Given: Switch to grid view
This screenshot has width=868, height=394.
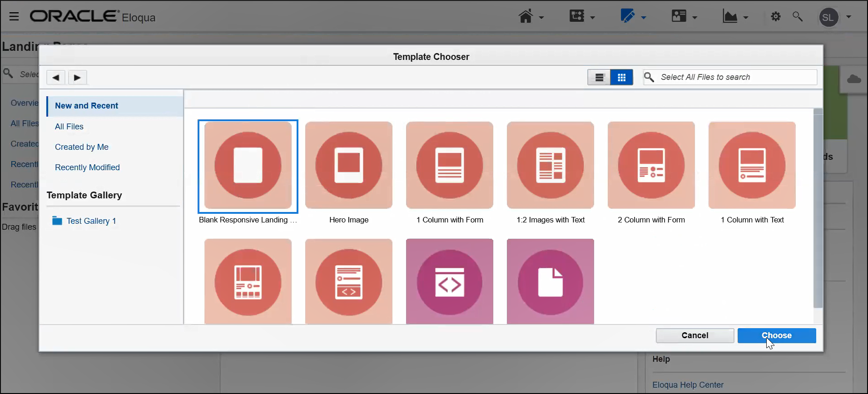Looking at the screenshot, I should [622, 78].
